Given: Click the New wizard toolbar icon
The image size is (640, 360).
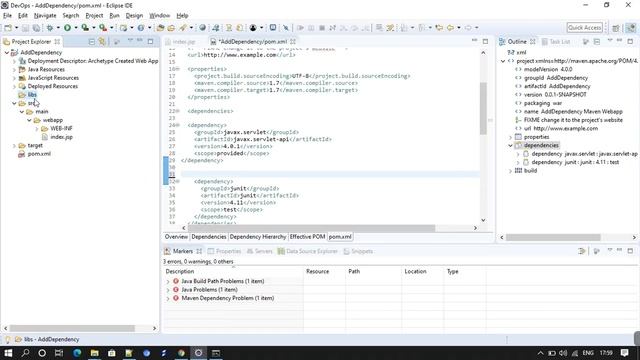Looking at the screenshot, I should 8,28.
